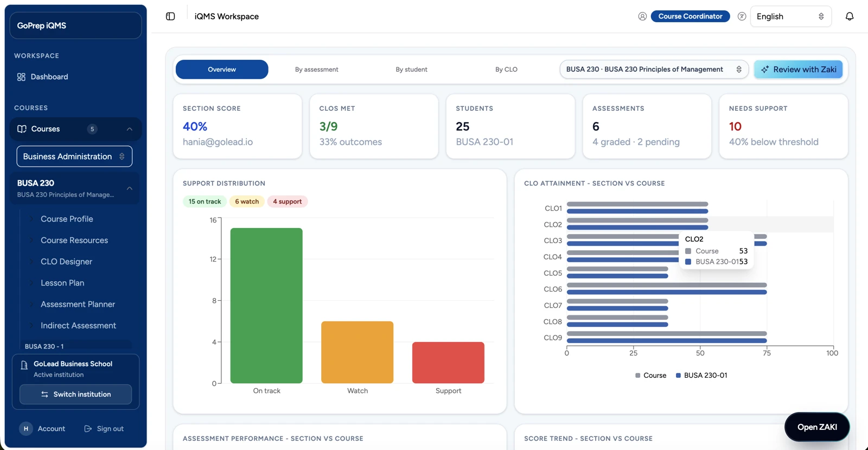The width and height of the screenshot is (868, 450).
Task: Click the green On track bar
Action: click(x=266, y=306)
